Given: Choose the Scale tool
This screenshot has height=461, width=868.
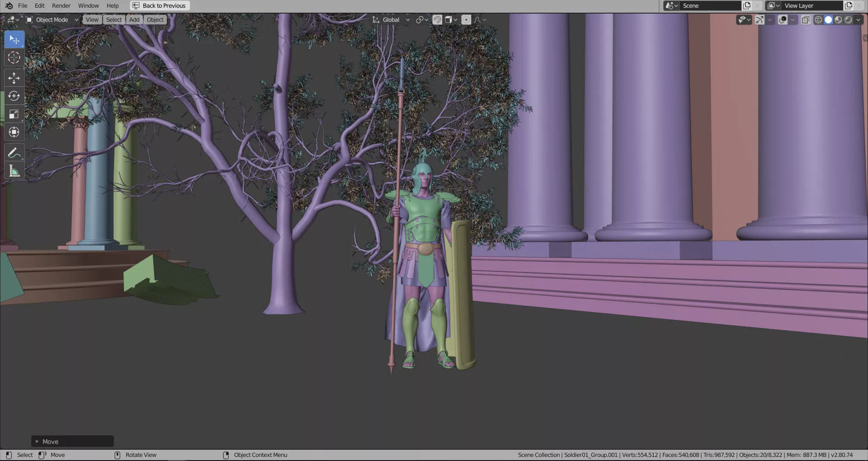Looking at the screenshot, I should 14,114.
